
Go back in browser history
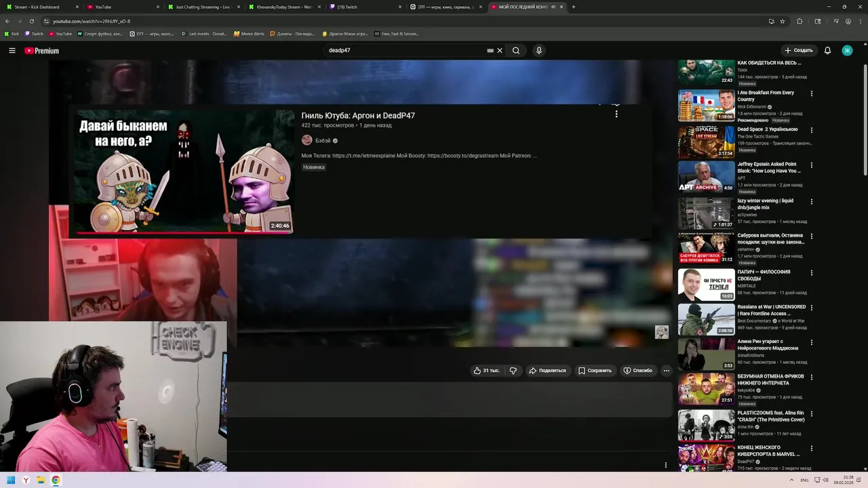7,21
